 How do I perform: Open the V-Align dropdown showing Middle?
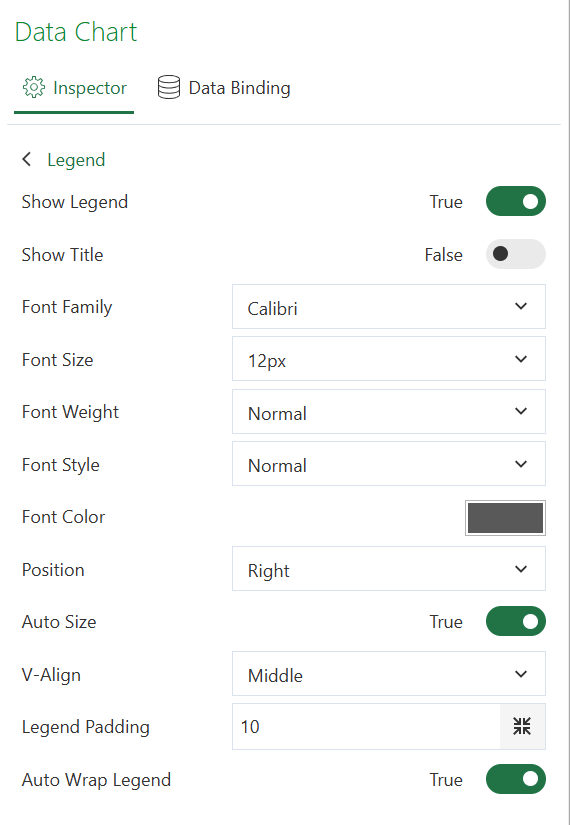click(x=388, y=674)
